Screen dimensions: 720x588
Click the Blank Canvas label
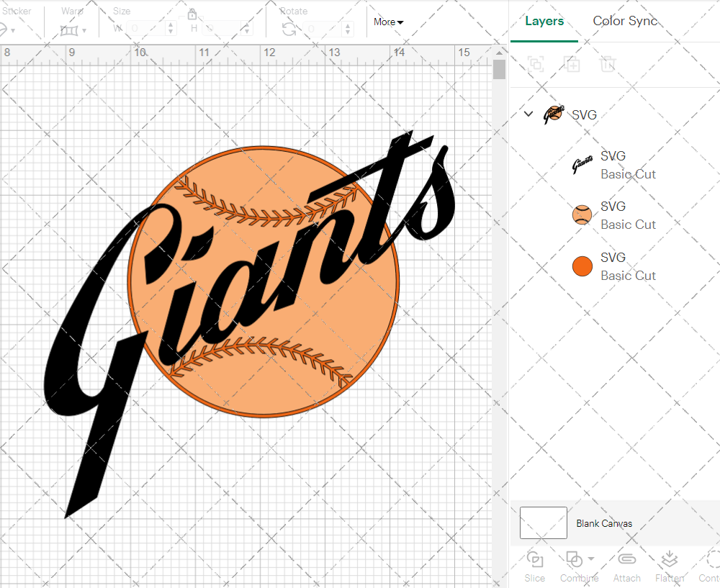click(604, 523)
